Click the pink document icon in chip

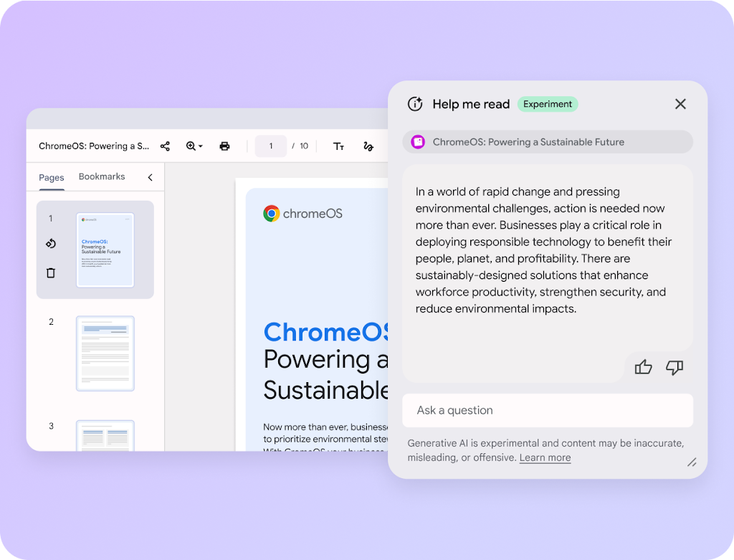418,142
